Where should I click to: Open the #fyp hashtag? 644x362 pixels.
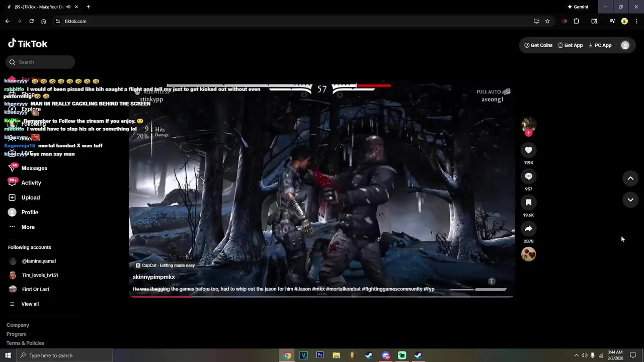click(x=429, y=289)
